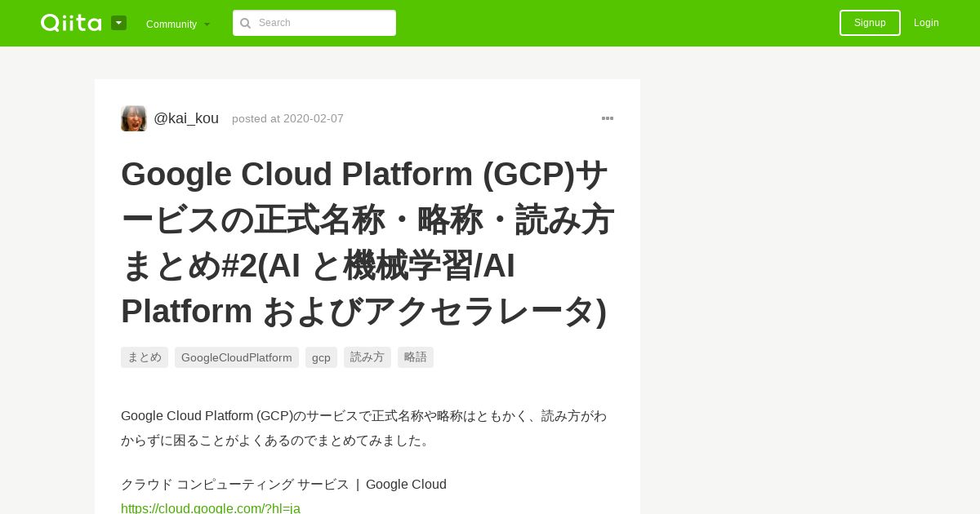Select the 略語 tag

click(416, 357)
